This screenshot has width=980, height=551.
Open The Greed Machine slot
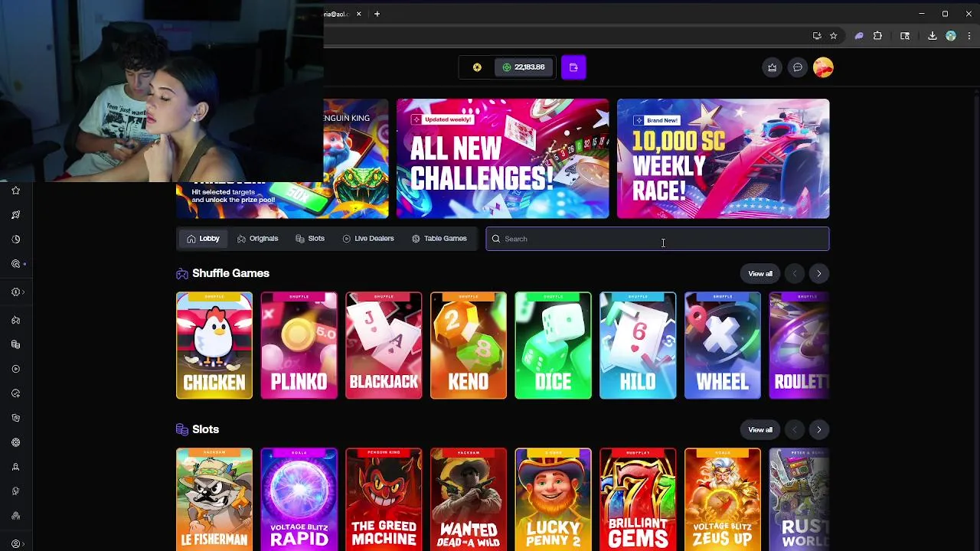pos(384,500)
